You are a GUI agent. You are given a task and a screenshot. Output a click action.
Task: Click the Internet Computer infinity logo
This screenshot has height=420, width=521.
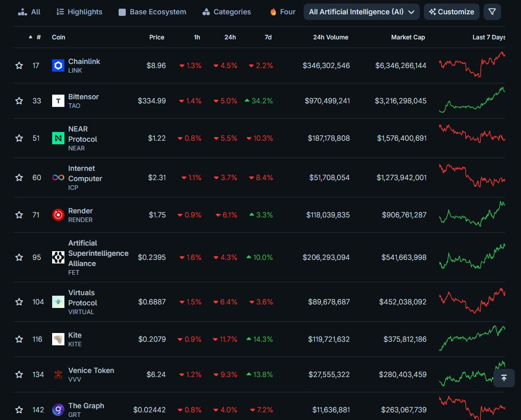pos(58,178)
